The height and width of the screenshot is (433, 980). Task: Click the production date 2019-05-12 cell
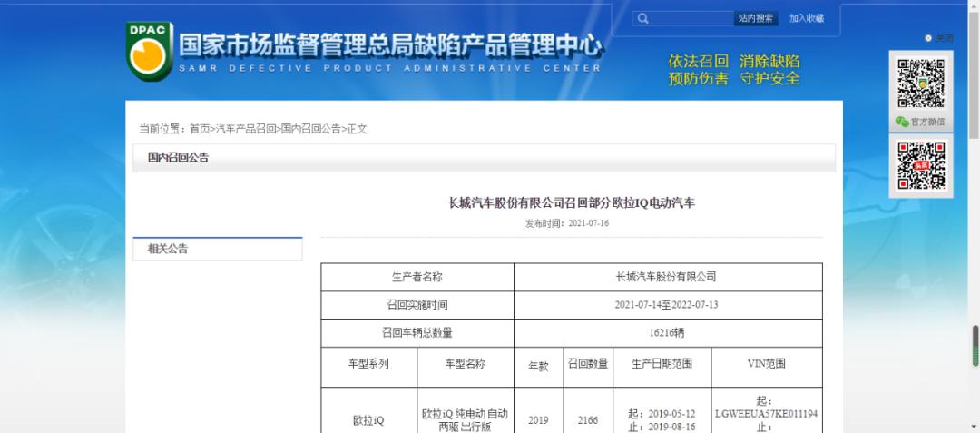(x=661, y=410)
